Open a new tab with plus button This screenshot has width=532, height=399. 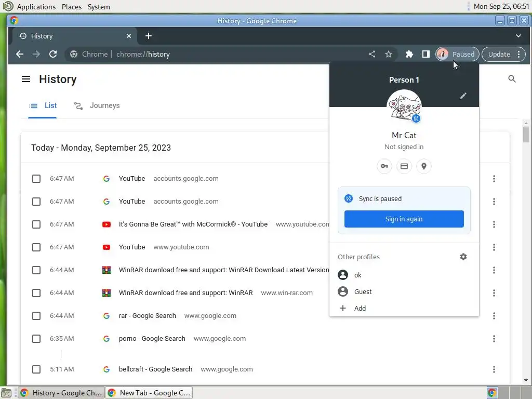click(x=149, y=36)
